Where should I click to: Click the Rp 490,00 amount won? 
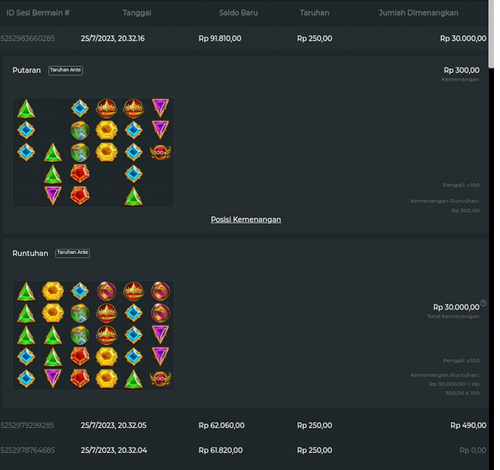(x=468, y=425)
